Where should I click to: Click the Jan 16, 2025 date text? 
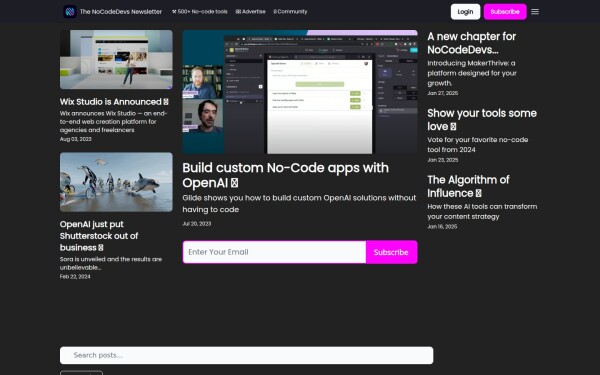pyautogui.click(x=442, y=227)
